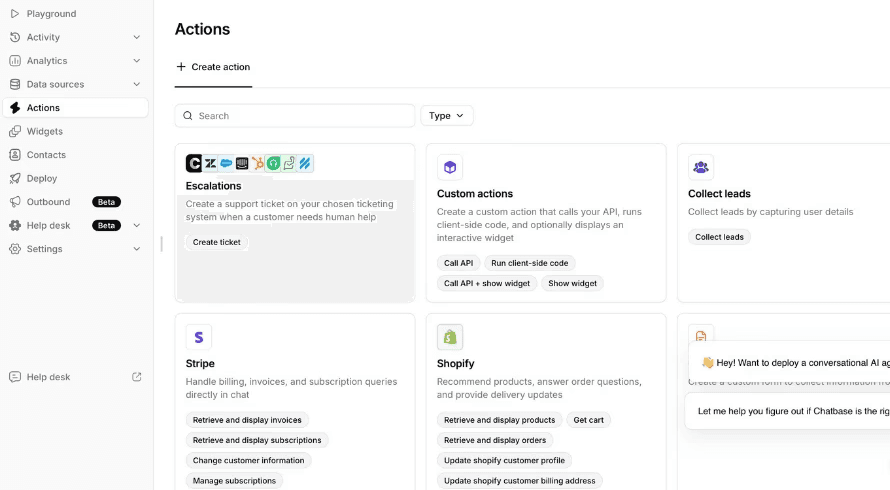Viewport: 890px width, 490px height.
Task: Click the Widgets icon in the sidebar
Action: pyautogui.click(x=15, y=131)
